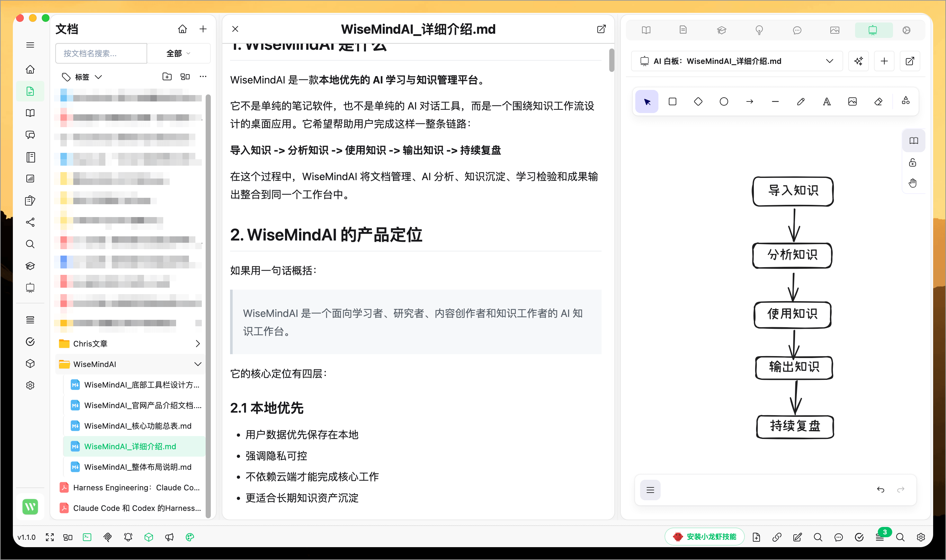Switch to the graduation cap learning tab

click(x=721, y=30)
